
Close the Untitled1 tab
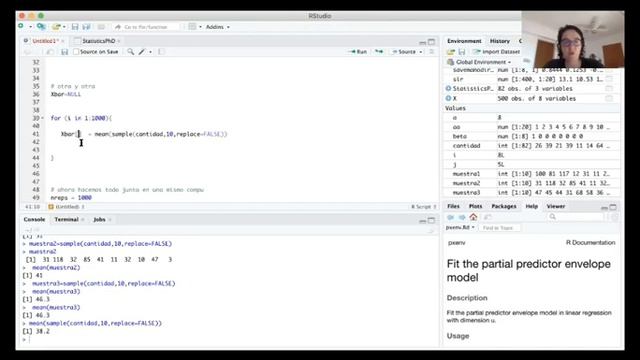pos(63,41)
